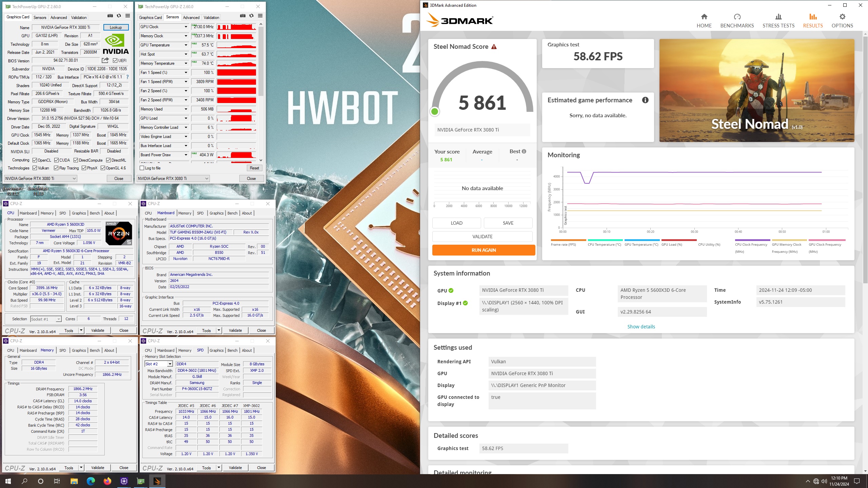868x488 pixels.
Task: Click the Lookup button in GPU-Z
Action: pos(116,27)
